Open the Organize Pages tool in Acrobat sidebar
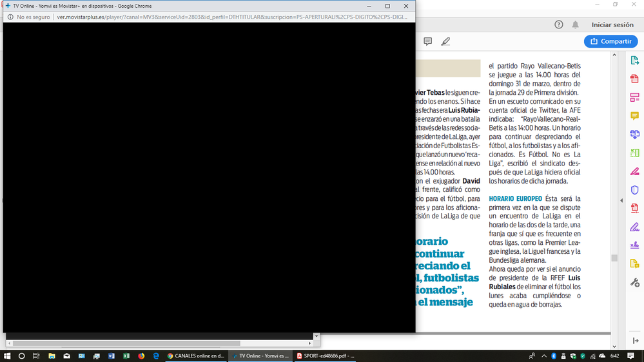The width and height of the screenshot is (644, 362). pos(634,153)
